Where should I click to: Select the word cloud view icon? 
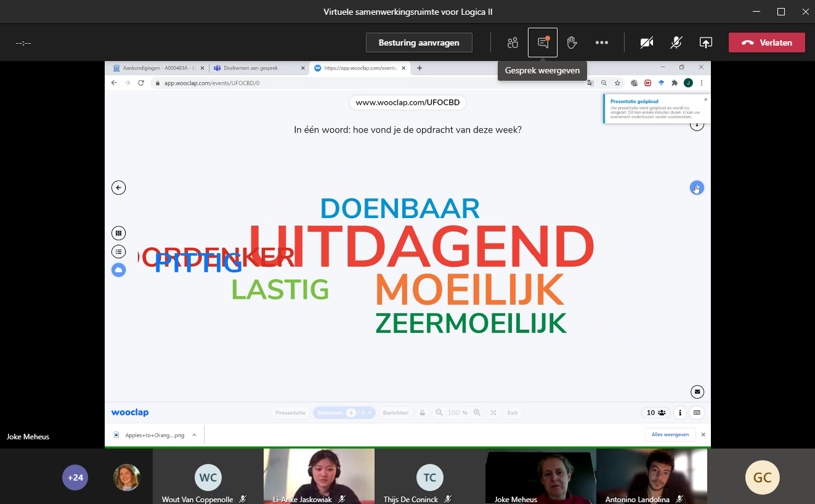point(119,270)
